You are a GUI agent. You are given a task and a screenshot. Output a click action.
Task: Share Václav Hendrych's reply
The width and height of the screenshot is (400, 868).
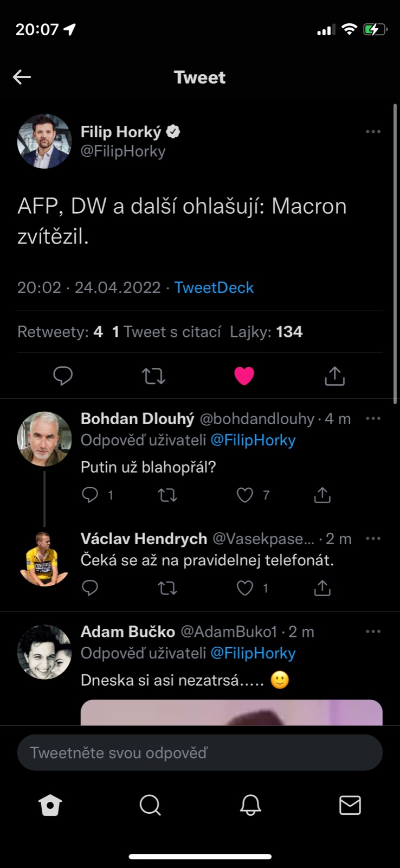pyautogui.click(x=322, y=588)
